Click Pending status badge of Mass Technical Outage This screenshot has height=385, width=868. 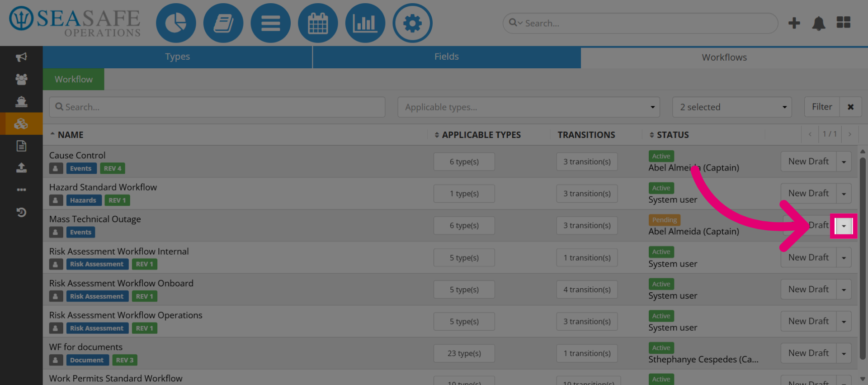pos(665,220)
